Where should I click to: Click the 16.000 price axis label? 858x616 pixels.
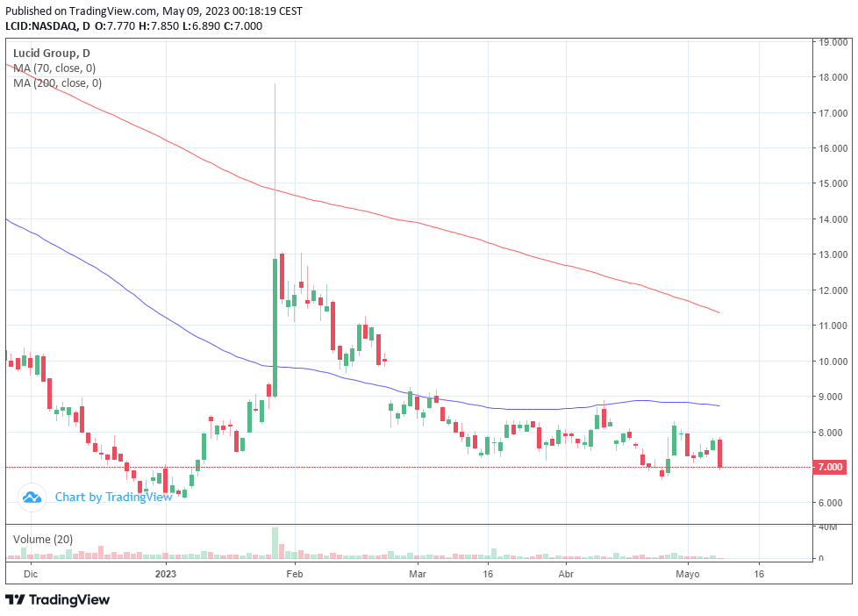coord(833,148)
